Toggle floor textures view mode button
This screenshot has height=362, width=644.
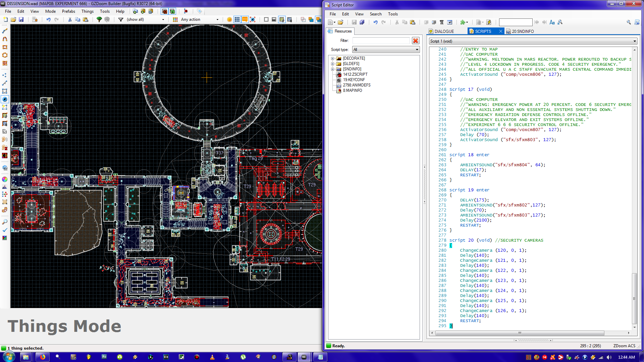pos(282,19)
